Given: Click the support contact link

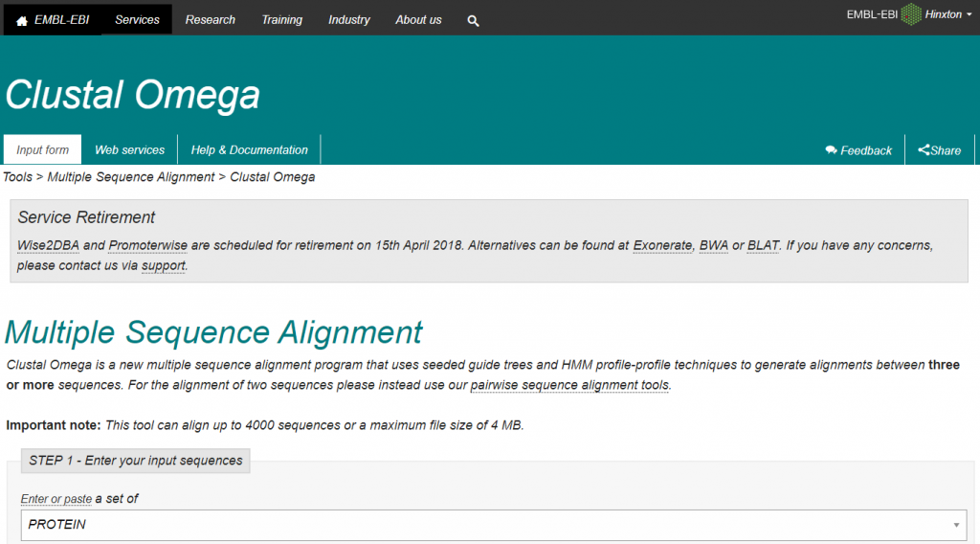Looking at the screenshot, I should pyautogui.click(x=163, y=265).
